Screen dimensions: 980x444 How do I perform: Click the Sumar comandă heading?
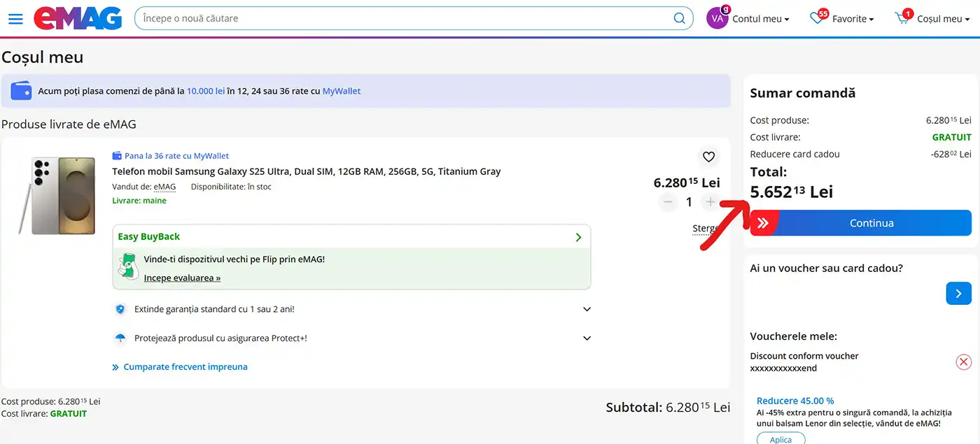point(803,93)
